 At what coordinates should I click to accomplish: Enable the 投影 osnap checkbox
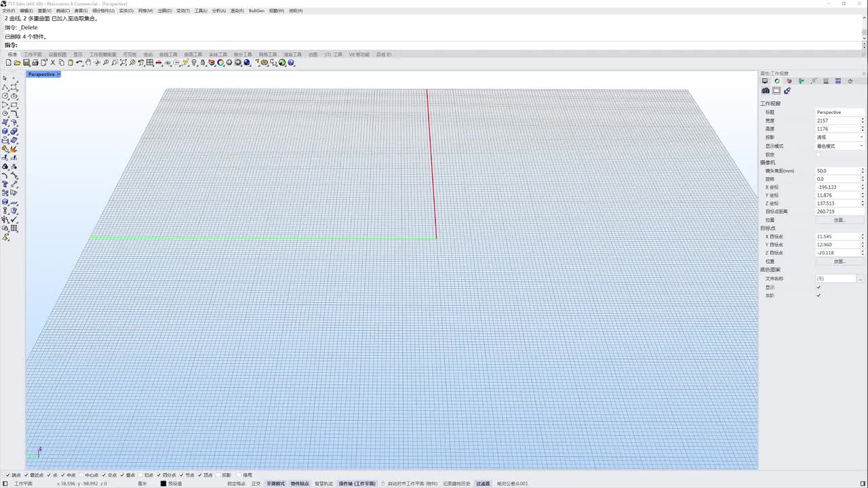218,475
